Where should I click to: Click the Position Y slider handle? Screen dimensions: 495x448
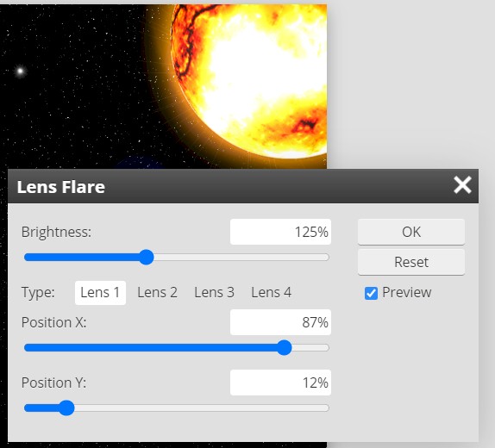click(x=66, y=408)
